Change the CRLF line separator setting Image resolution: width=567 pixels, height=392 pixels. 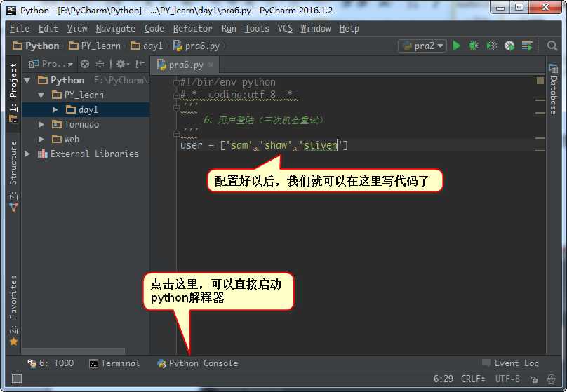(473, 379)
